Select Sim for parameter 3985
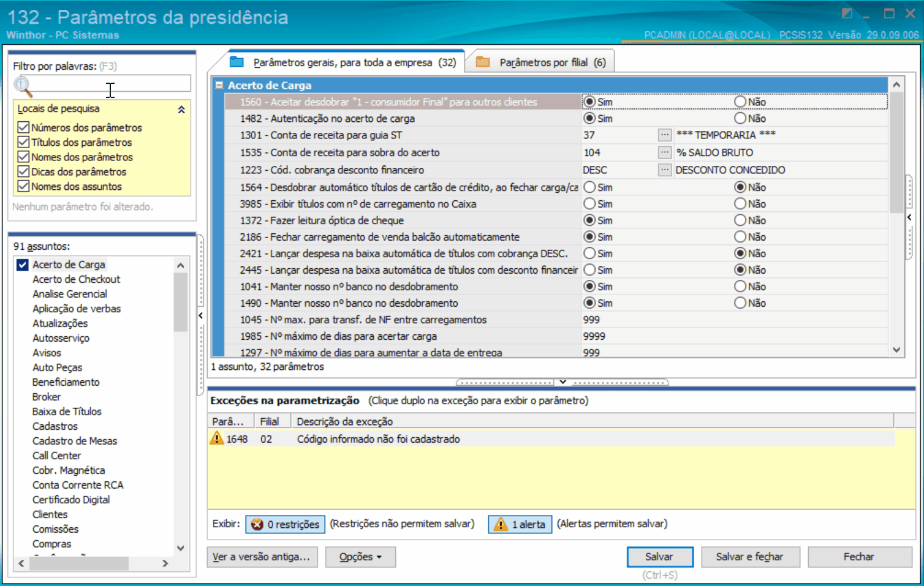The image size is (924, 586). point(589,203)
